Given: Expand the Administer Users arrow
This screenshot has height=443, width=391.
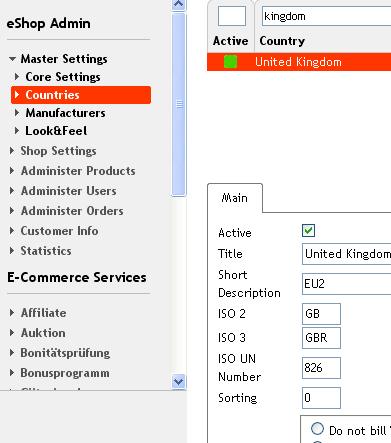Looking at the screenshot, I should point(12,191).
